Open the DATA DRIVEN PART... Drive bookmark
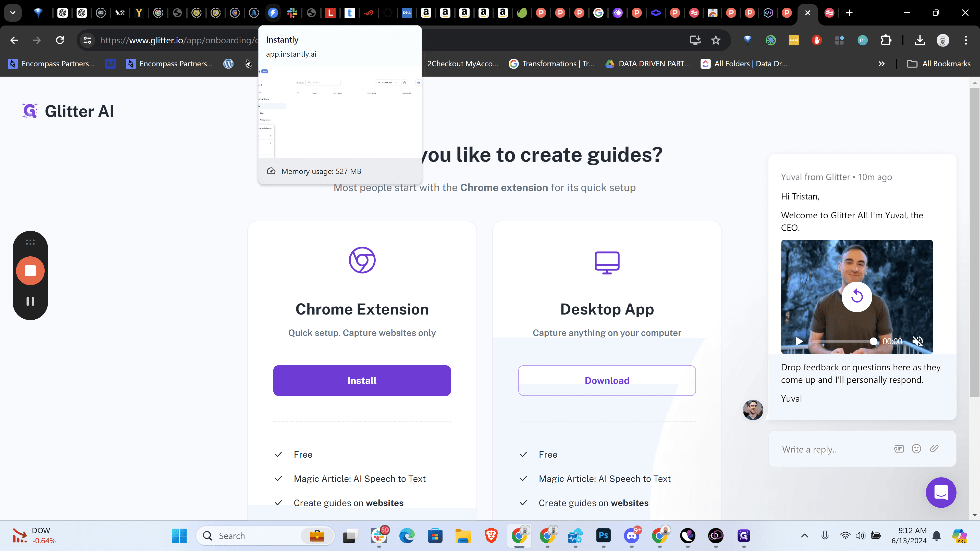980x551 pixels. 647,64
